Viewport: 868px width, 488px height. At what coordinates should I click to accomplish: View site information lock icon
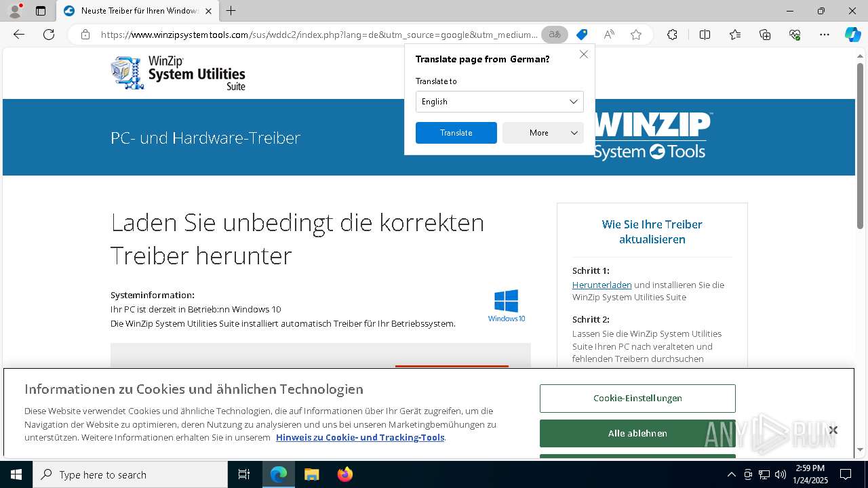85,35
